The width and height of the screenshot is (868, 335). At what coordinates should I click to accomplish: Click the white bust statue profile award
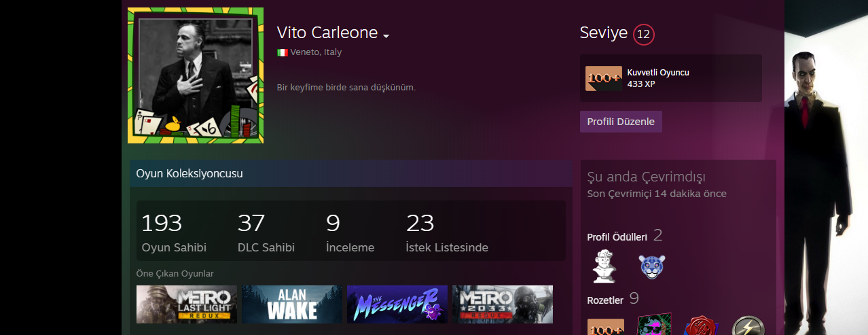tap(604, 266)
